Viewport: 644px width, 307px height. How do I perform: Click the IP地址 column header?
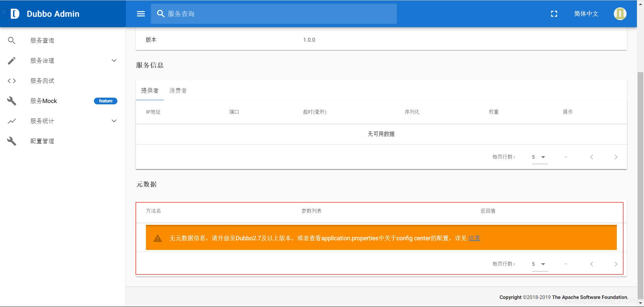pos(153,112)
